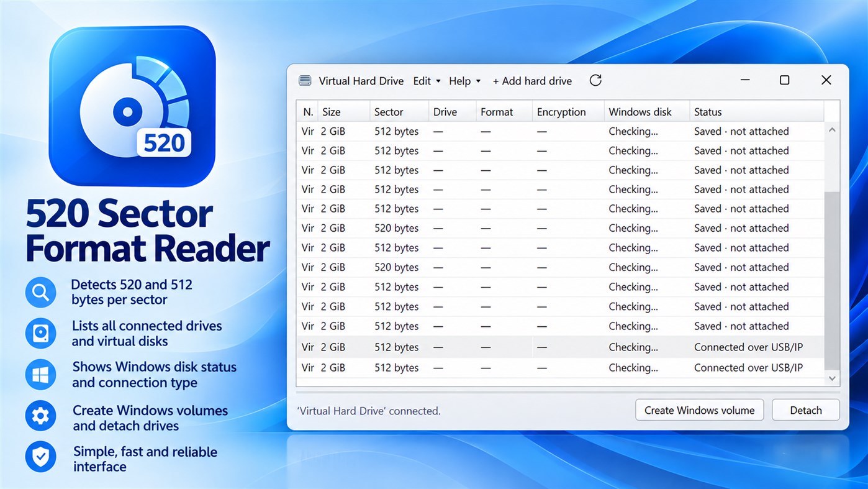Close the Virtual Hard Drive window
The width and height of the screenshot is (868, 489).
coord(826,80)
